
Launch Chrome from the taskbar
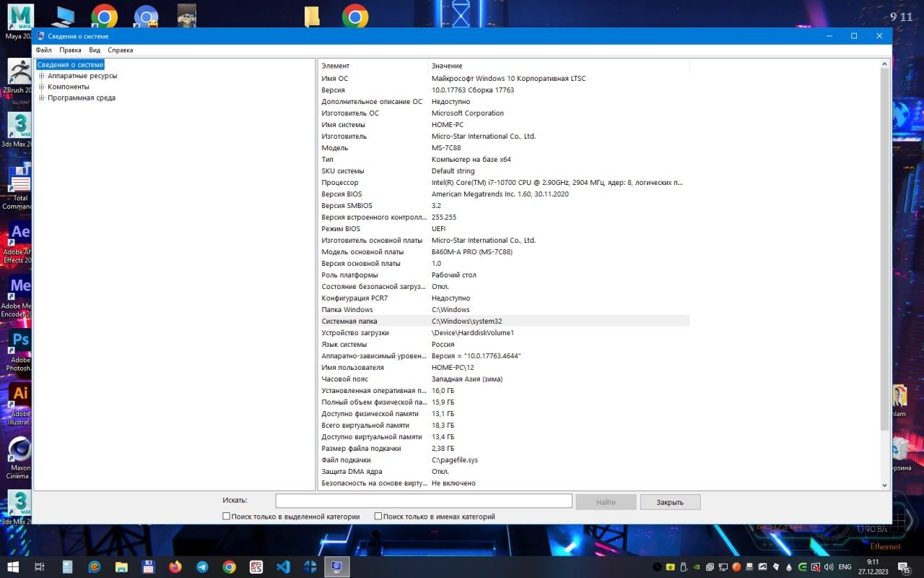click(x=229, y=567)
